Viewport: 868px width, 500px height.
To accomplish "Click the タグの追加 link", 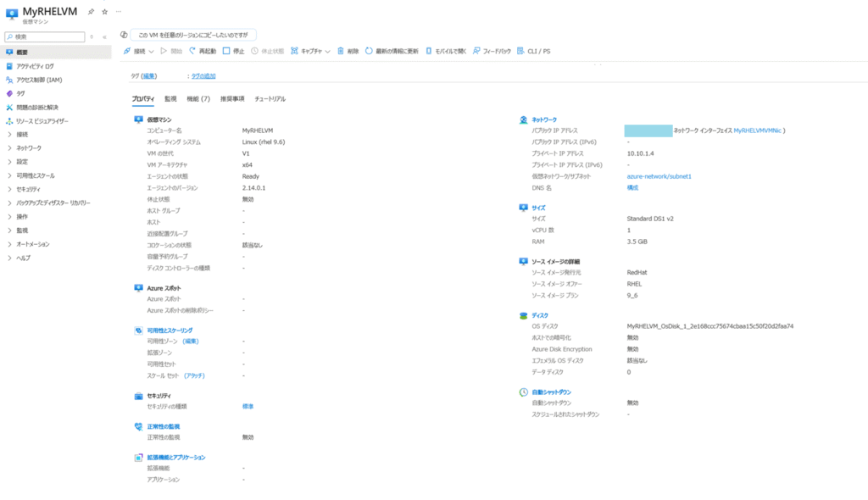I will [x=203, y=76].
